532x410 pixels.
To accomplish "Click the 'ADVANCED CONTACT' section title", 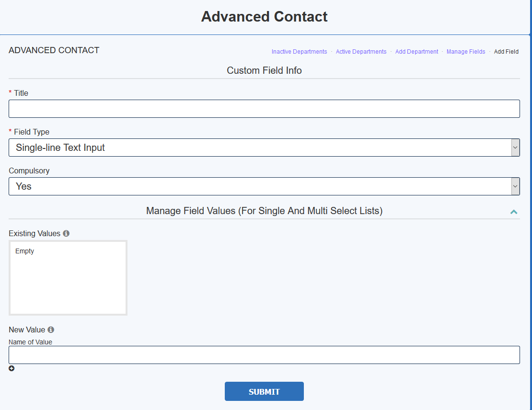I will [54, 50].
